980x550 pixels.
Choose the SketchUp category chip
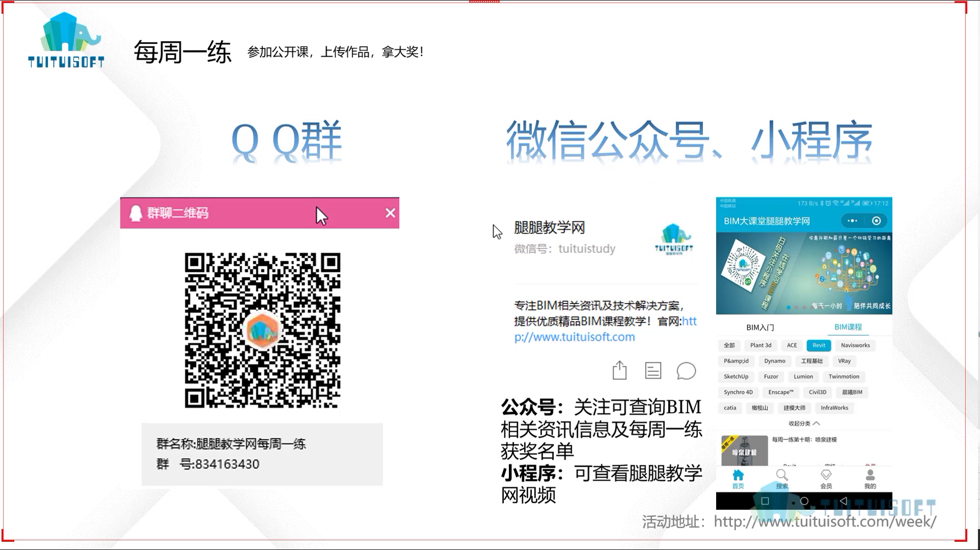coord(736,377)
